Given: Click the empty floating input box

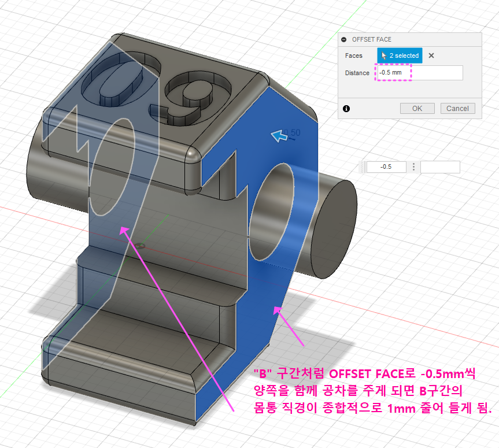Looking at the screenshot, I should tap(440, 166).
